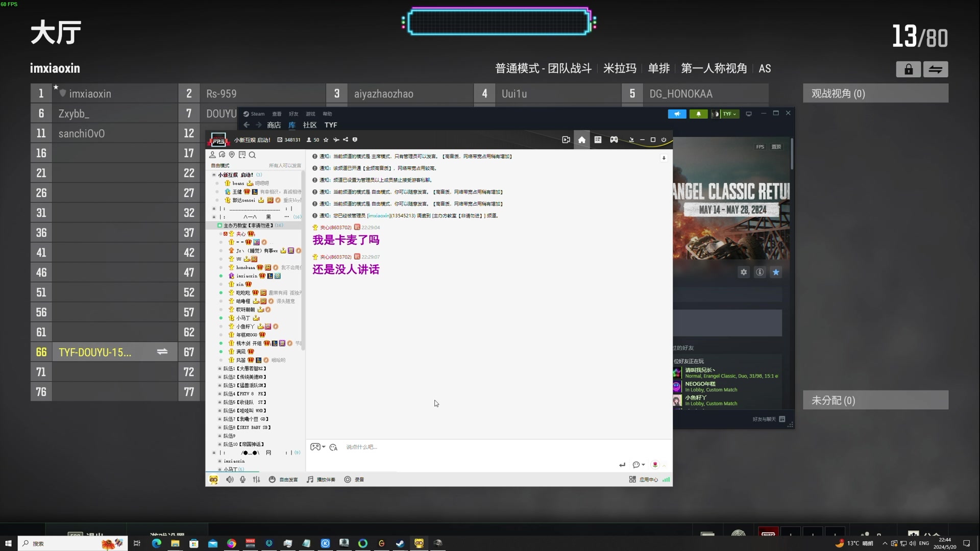
Task: Open 好友与聊天 in the Steam panel
Action: [x=764, y=419]
